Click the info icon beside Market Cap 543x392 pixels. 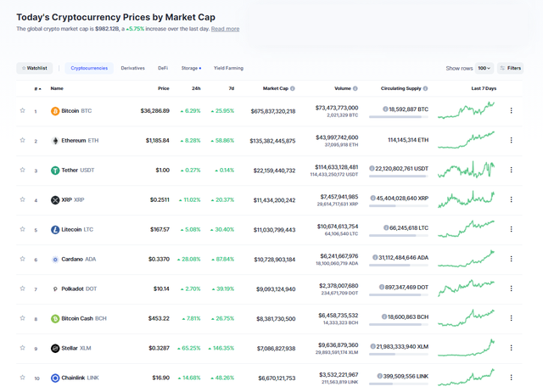pyautogui.click(x=294, y=88)
